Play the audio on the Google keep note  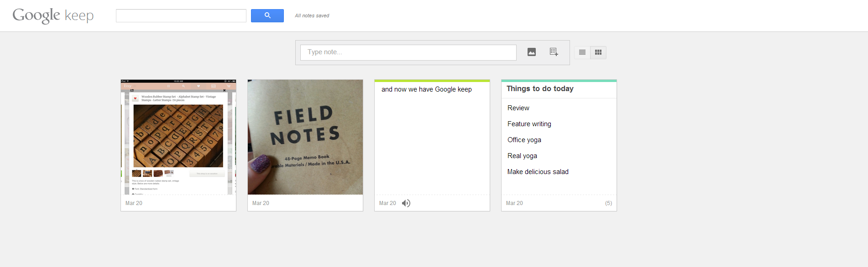[x=406, y=203]
